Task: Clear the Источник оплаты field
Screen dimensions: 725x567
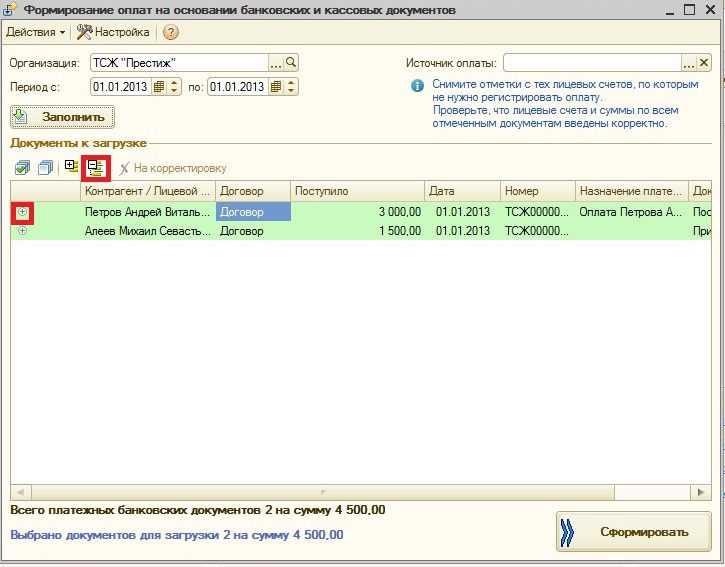Action: click(x=704, y=63)
